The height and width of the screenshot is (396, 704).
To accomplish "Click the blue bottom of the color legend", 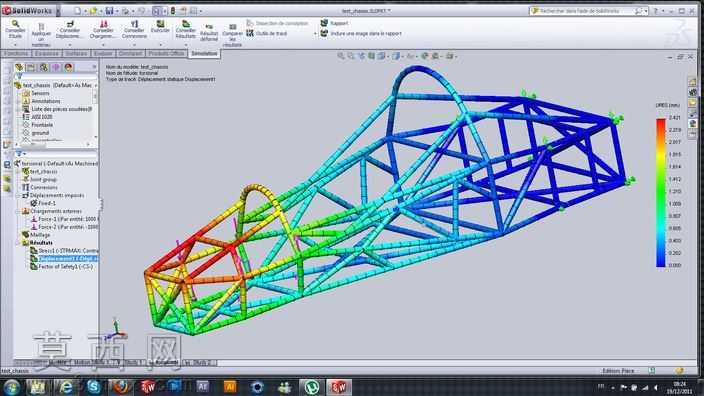I will click(x=660, y=264).
